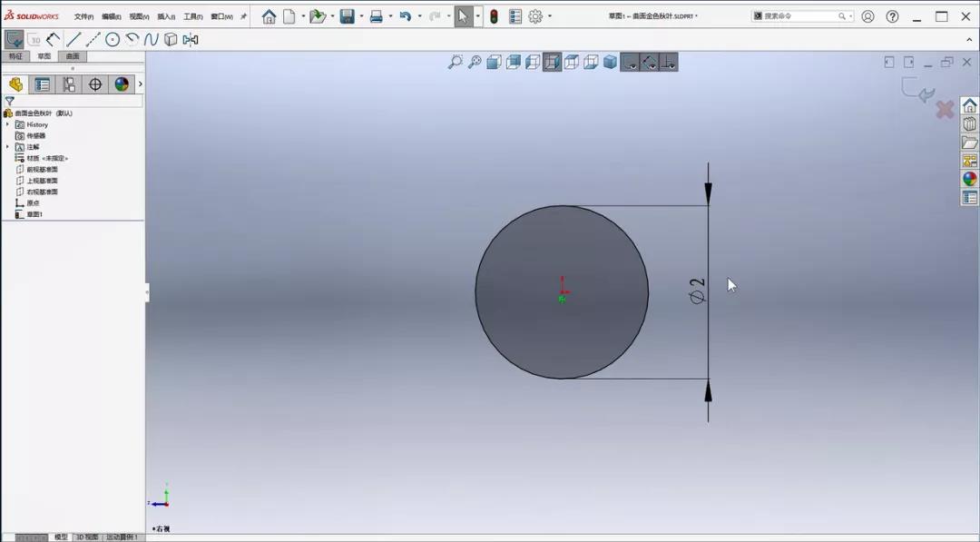Viewport: 980px width, 542px height.
Task: Click the filter funnel icon in the feature tree
Action: [x=10, y=101]
